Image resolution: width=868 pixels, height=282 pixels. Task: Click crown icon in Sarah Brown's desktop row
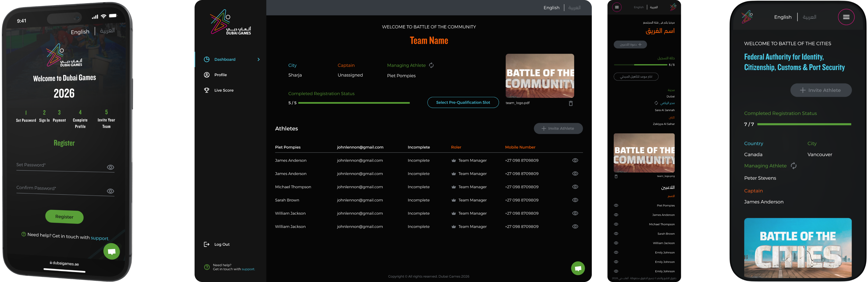453,200
